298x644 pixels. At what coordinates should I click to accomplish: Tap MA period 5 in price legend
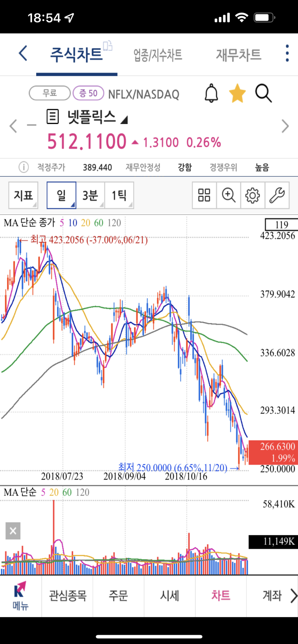(62, 223)
